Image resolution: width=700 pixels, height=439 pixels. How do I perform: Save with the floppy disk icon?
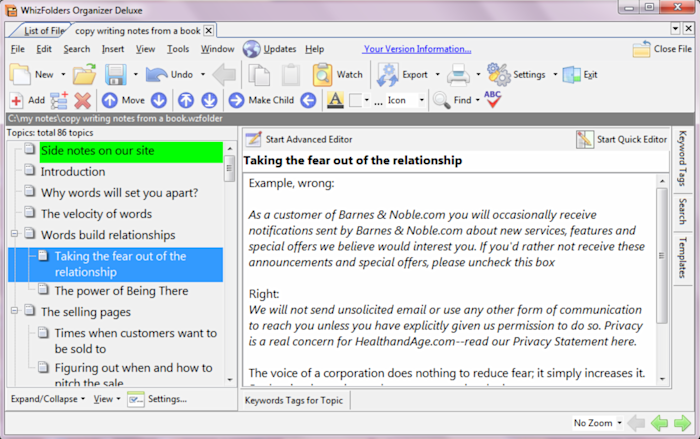coord(115,74)
